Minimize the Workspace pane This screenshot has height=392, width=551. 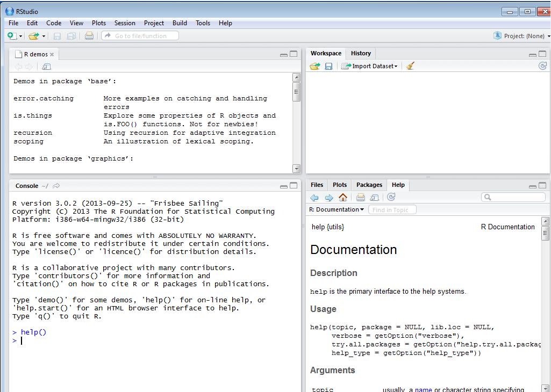coord(532,55)
